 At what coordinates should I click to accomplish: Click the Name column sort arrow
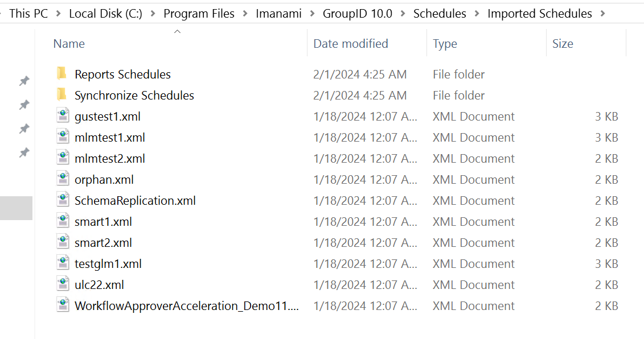click(x=177, y=32)
